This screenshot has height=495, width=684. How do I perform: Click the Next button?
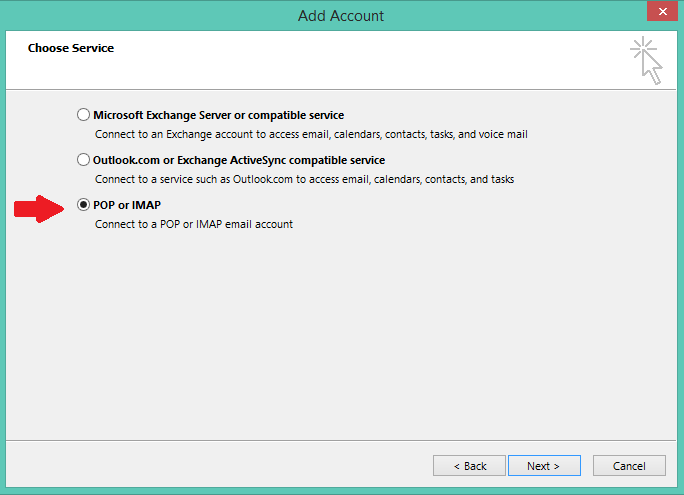coord(544,466)
